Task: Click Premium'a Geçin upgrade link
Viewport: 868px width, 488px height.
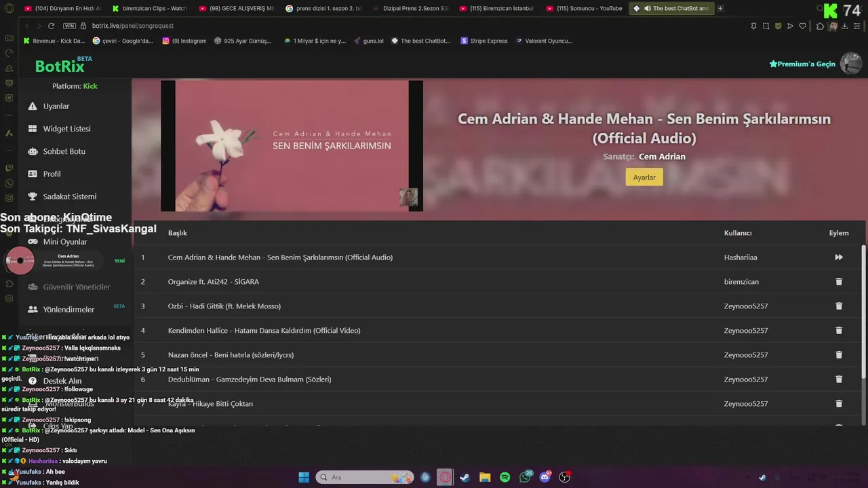Action: pyautogui.click(x=802, y=64)
